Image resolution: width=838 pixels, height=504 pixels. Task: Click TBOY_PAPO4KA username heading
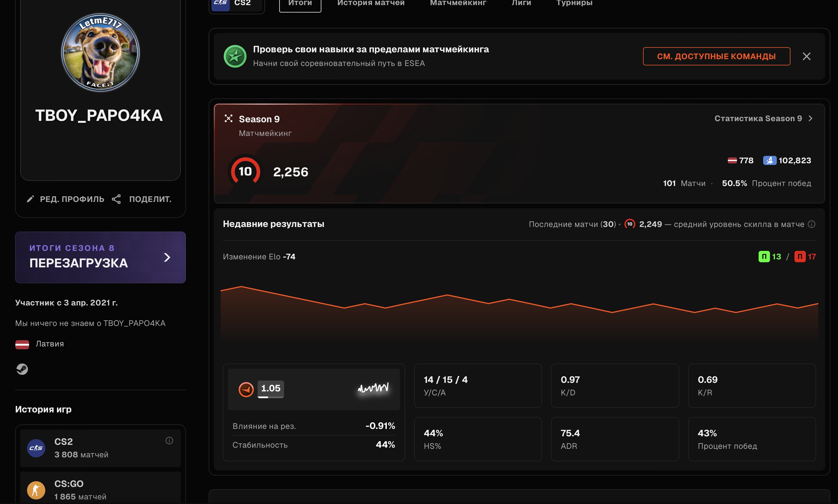[99, 115]
